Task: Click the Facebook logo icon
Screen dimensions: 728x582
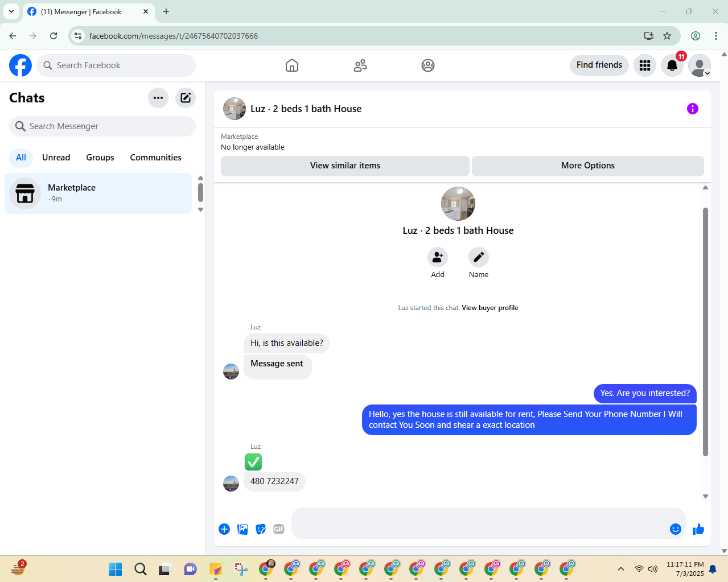Action: click(20, 65)
